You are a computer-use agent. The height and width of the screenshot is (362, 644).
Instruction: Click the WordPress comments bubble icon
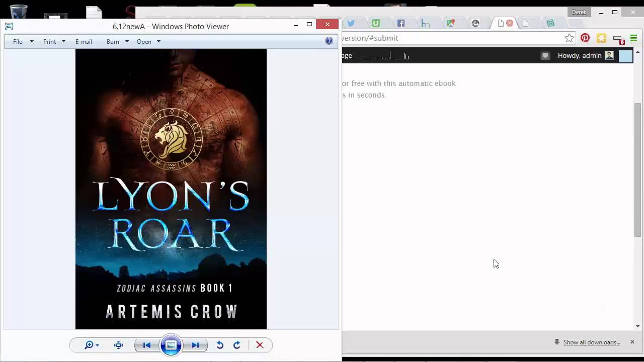[x=545, y=56]
